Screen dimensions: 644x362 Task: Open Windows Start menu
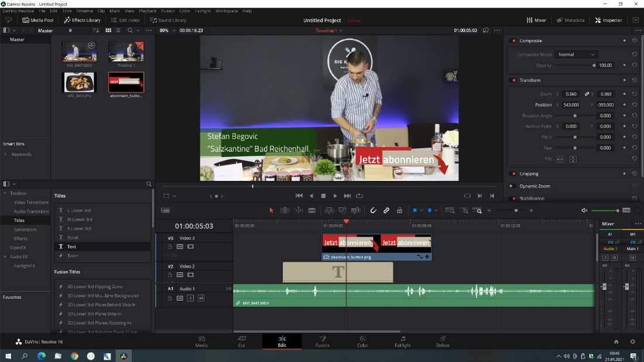8,356
